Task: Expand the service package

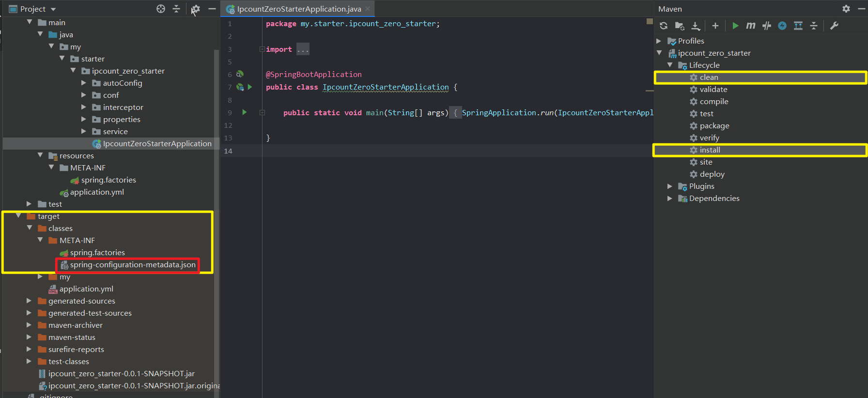Action: (x=84, y=131)
